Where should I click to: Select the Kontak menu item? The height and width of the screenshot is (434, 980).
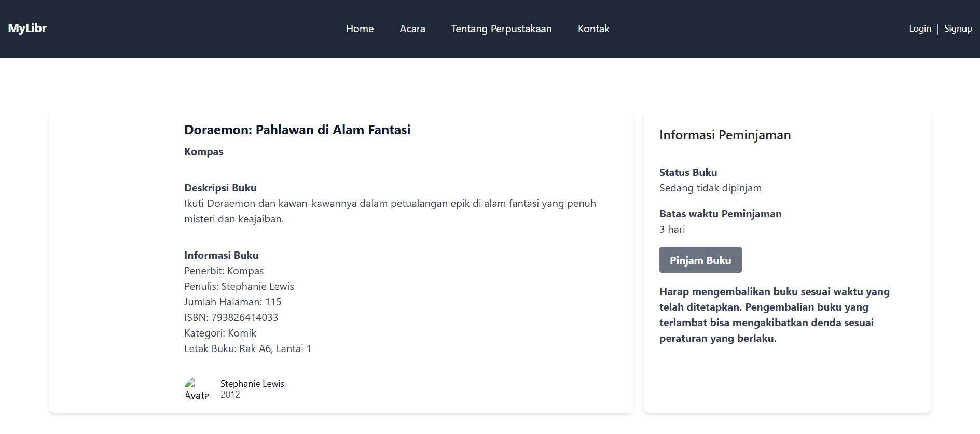[593, 29]
